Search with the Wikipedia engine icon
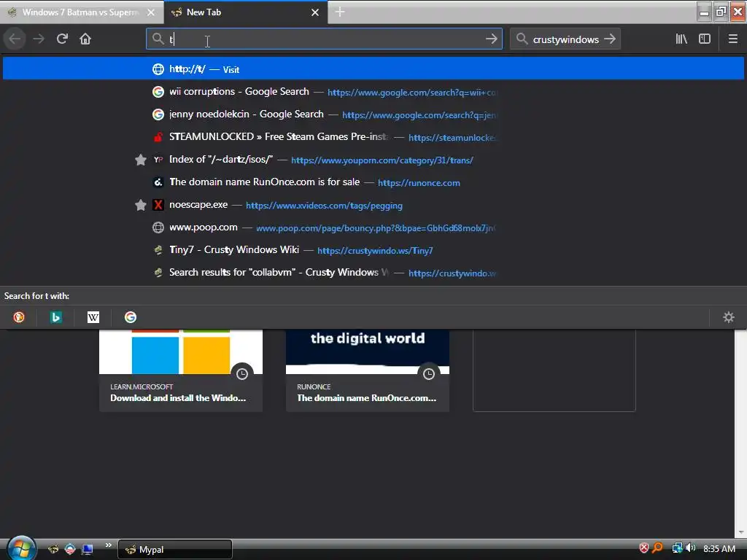The width and height of the screenshot is (747, 560). point(93,317)
